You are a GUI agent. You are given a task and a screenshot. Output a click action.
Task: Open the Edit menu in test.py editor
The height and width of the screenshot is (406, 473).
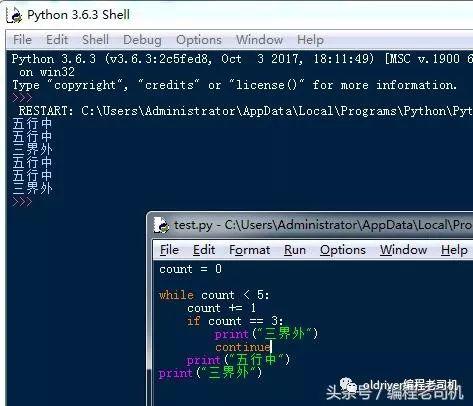click(x=204, y=250)
